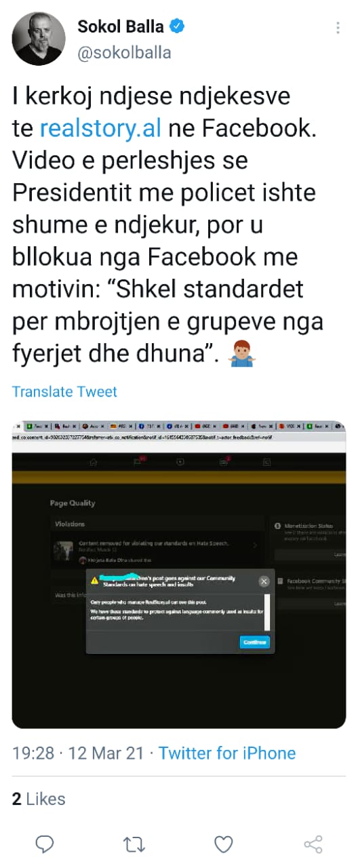
Task: View the 2 Likes list
Action: coord(39,799)
